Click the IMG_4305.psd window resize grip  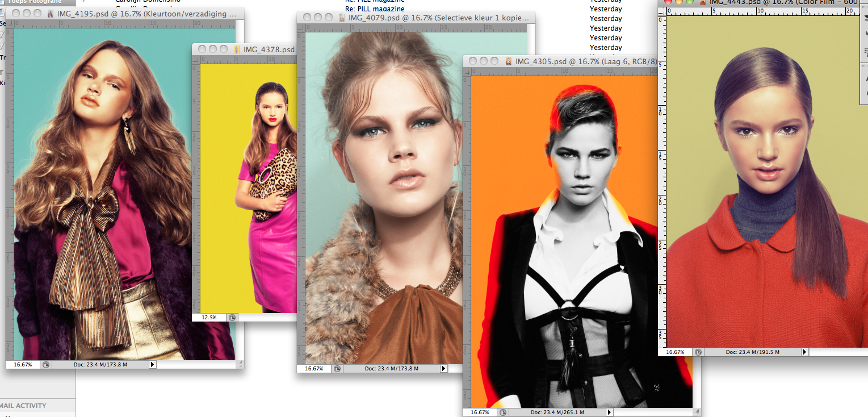click(697, 412)
